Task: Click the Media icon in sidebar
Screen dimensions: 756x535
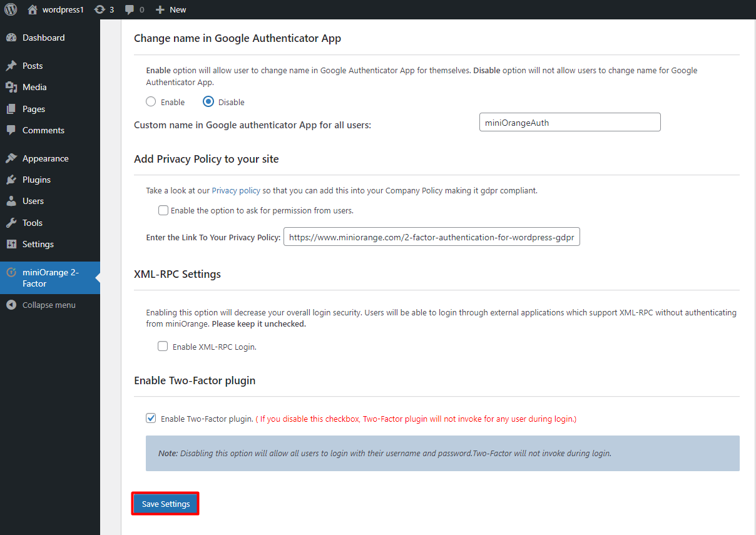Action: (11, 87)
